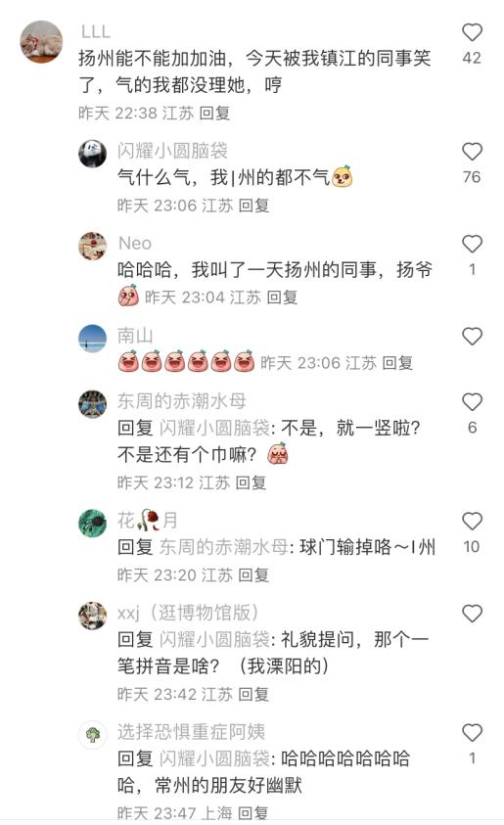
Task: Open the username Neo
Action: [135, 243]
